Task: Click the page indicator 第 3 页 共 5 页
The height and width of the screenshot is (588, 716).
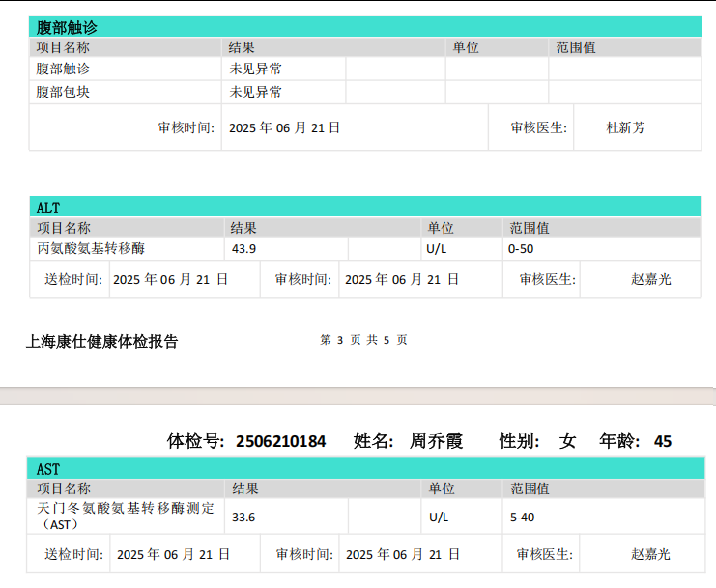Action: pos(363,340)
